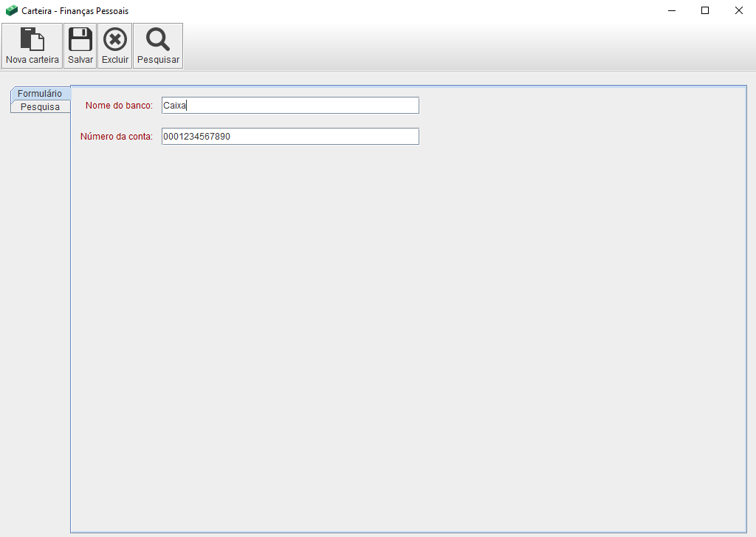Select the "Nova carteira" button label text
Viewport: 756px width, 537px height.
[x=32, y=60]
